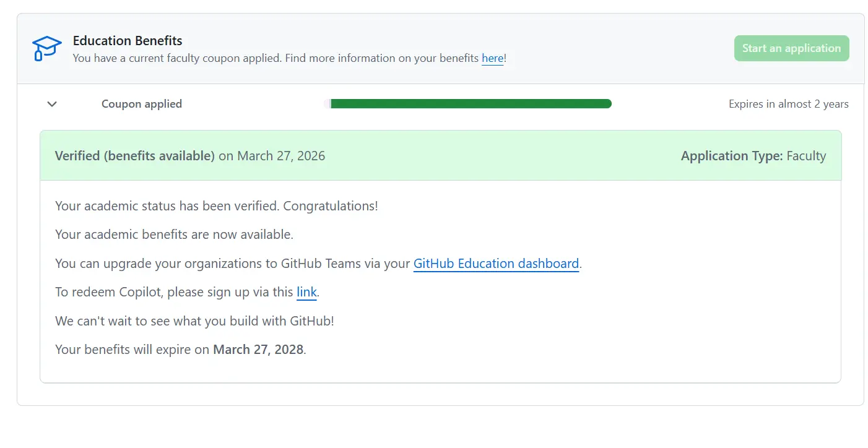Click the Education Benefits heading

(128, 41)
